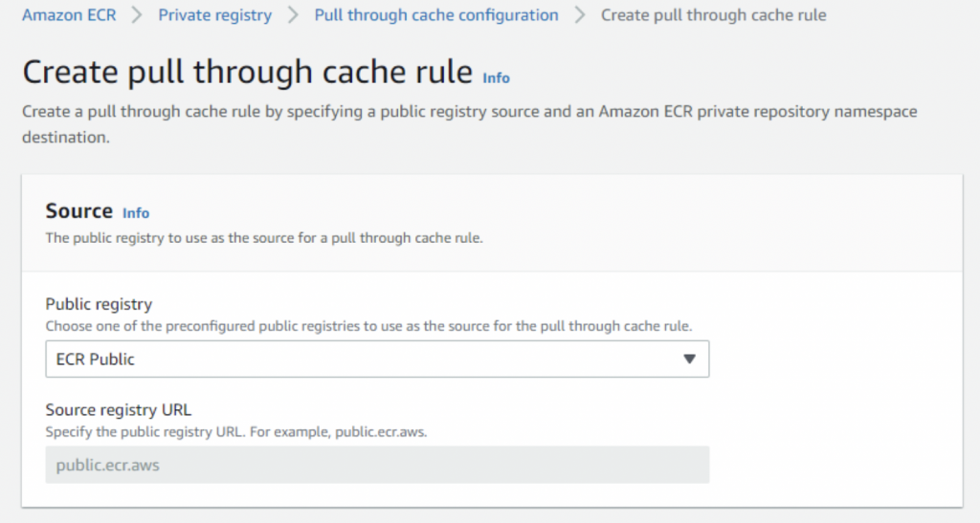Click Info link next to Source heading

(136, 213)
